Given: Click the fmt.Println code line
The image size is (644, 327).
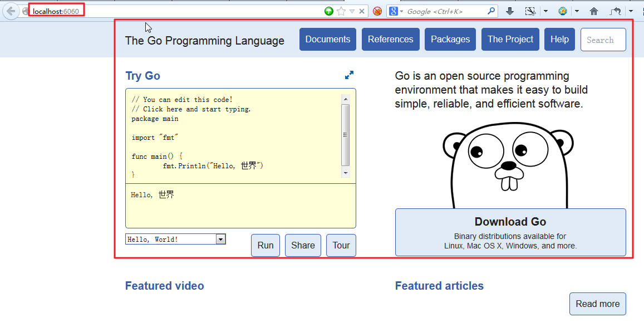Looking at the screenshot, I should [213, 165].
